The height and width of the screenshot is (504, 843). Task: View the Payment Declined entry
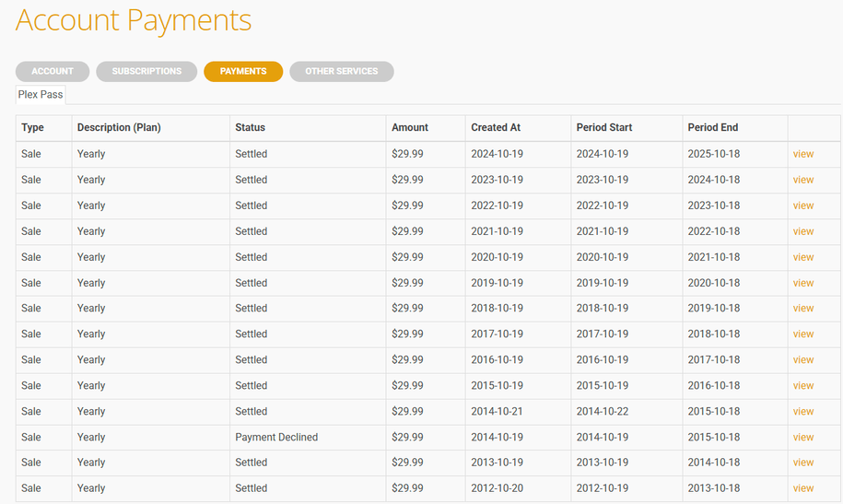(802, 438)
